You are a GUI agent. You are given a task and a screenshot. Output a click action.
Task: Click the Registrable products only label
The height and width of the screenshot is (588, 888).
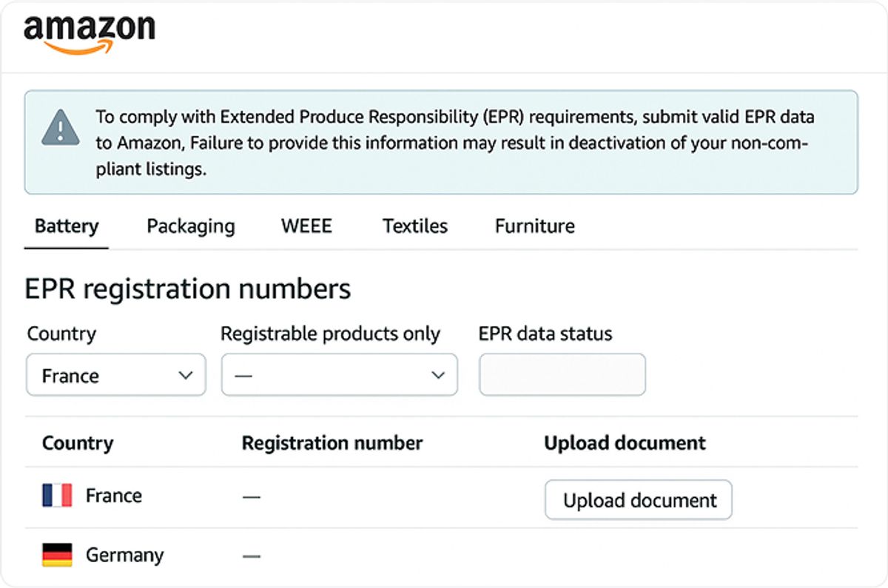click(331, 334)
